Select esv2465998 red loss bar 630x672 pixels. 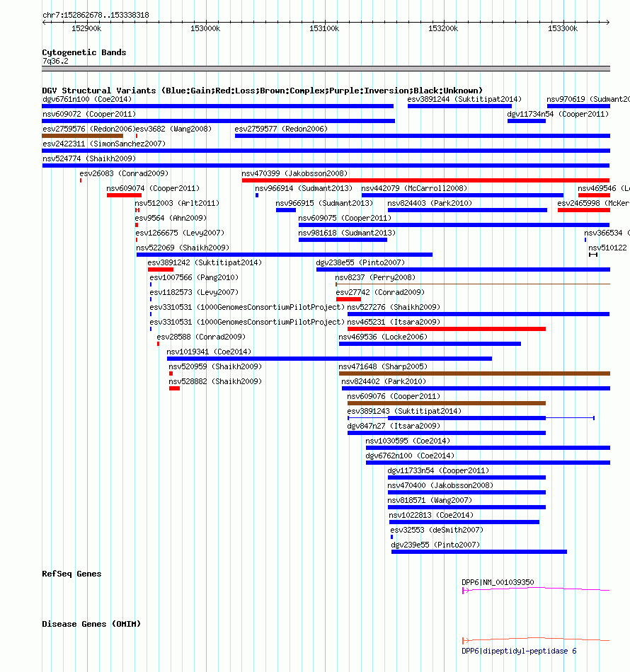(584, 210)
